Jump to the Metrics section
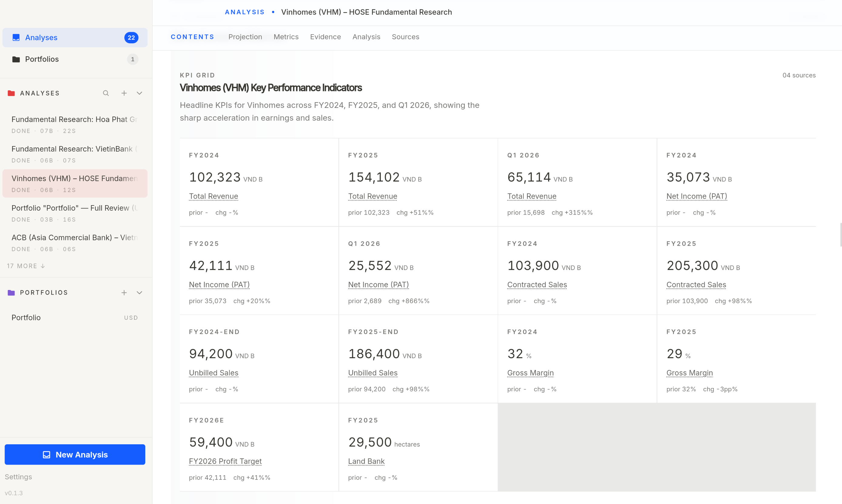The height and width of the screenshot is (504, 842). (x=286, y=37)
